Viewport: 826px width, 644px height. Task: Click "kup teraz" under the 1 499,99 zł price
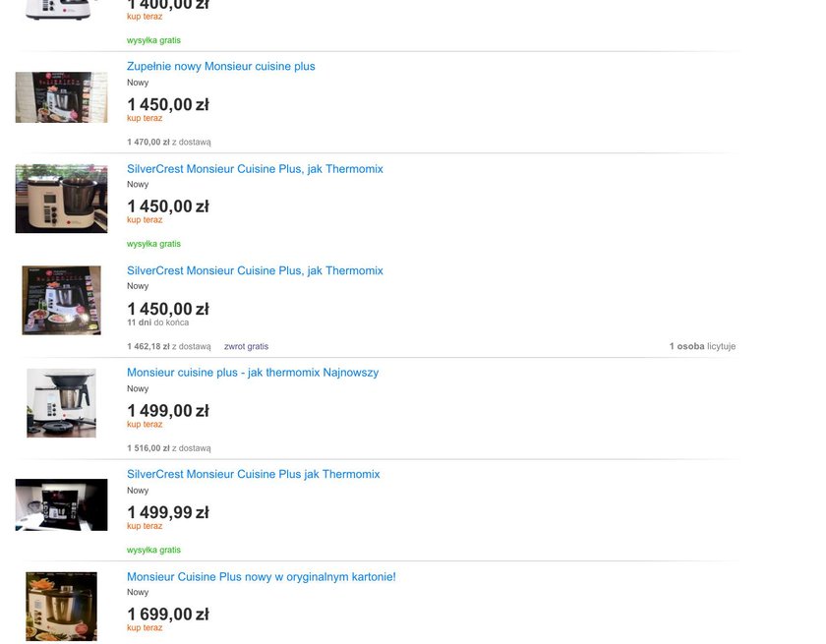[145, 526]
